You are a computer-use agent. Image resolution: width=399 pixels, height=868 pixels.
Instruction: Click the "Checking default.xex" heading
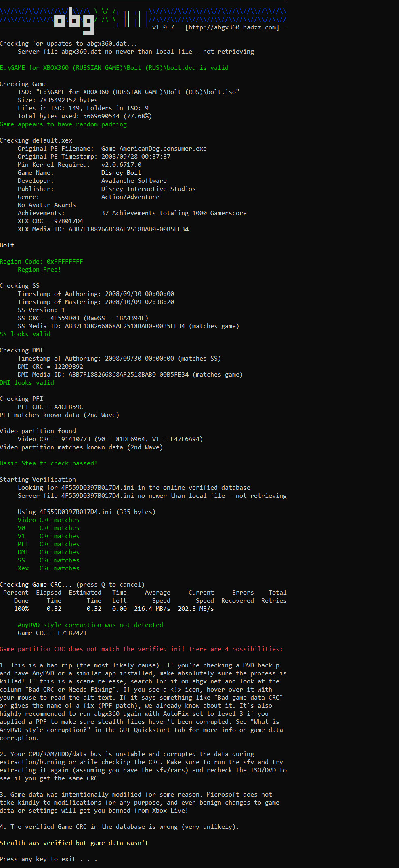36,140
